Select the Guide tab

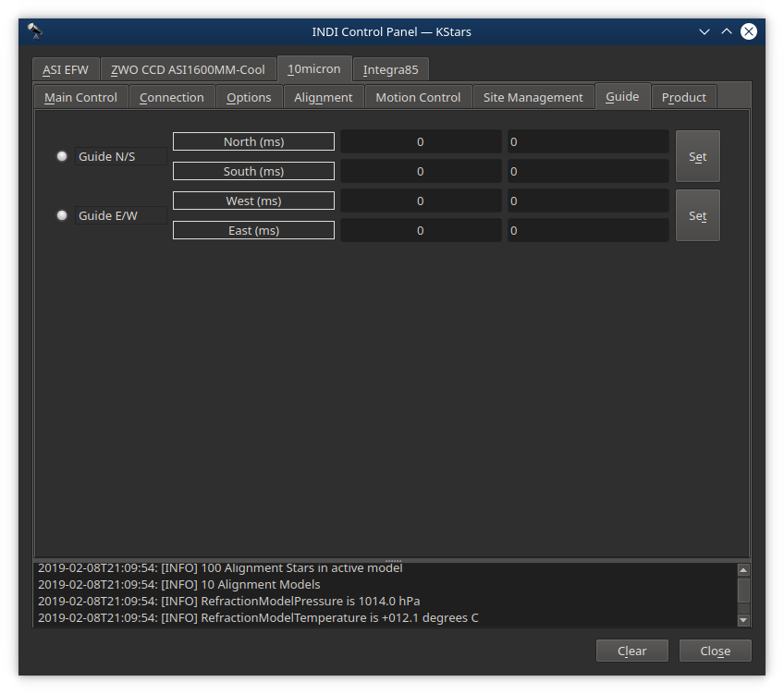pyautogui.click(x=622, y=96)
